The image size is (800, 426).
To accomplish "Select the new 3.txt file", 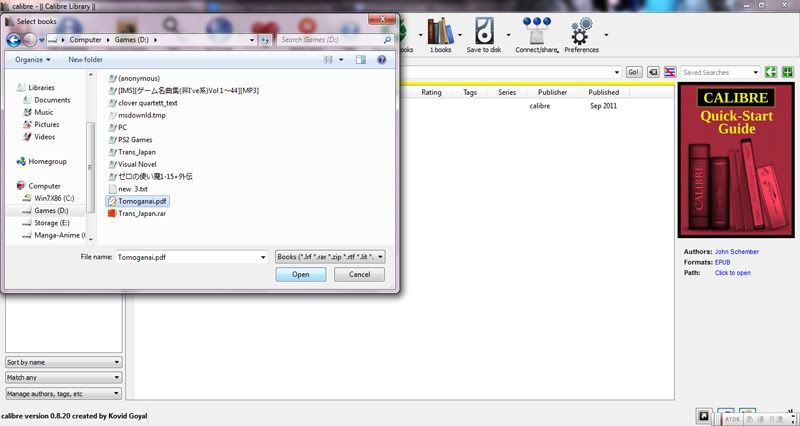I will [133, 189].
